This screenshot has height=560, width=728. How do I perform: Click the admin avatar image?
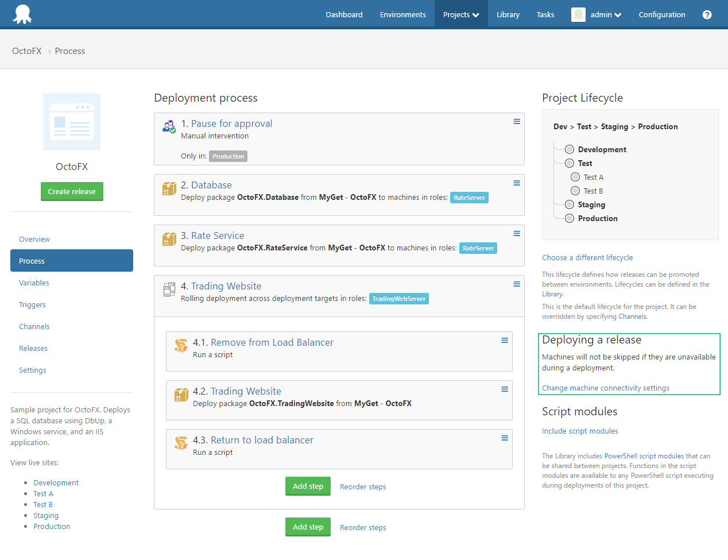point(578,14)
